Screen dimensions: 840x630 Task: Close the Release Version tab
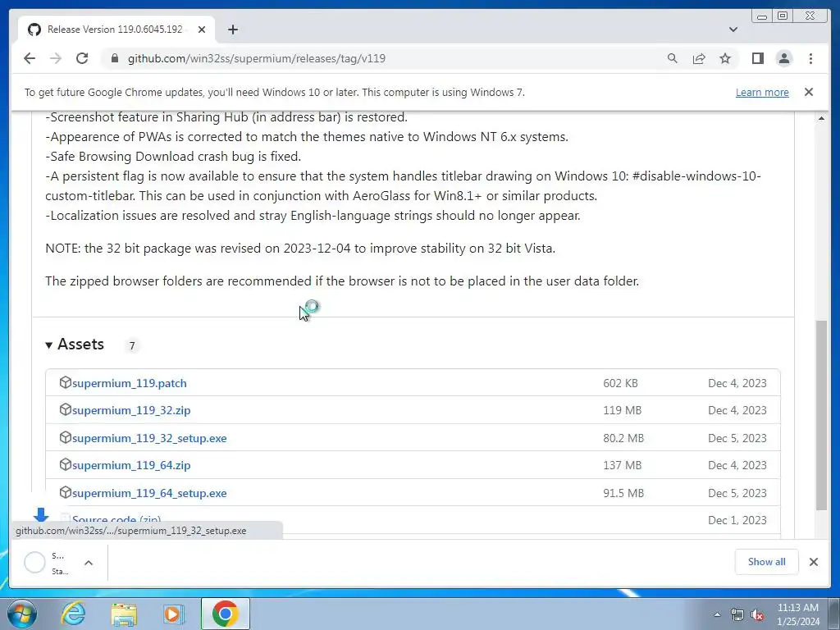point(202,30)
